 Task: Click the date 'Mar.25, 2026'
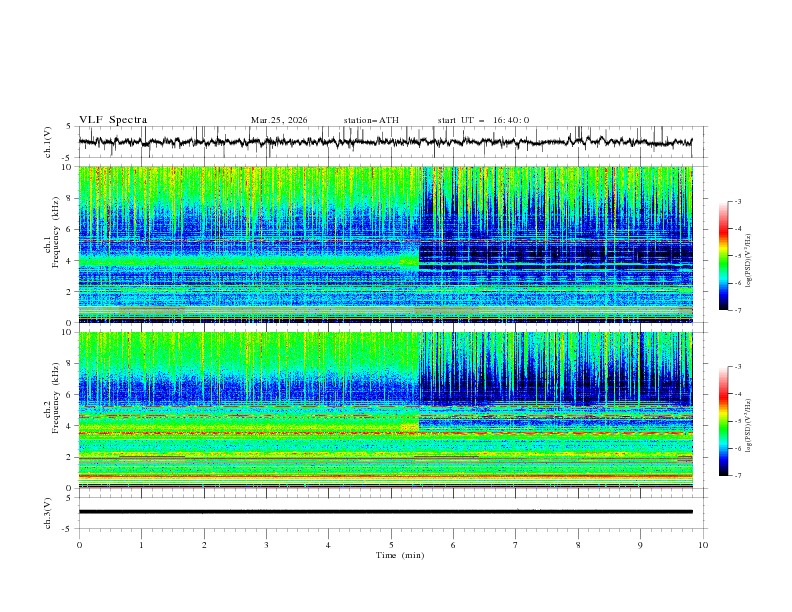279,120
